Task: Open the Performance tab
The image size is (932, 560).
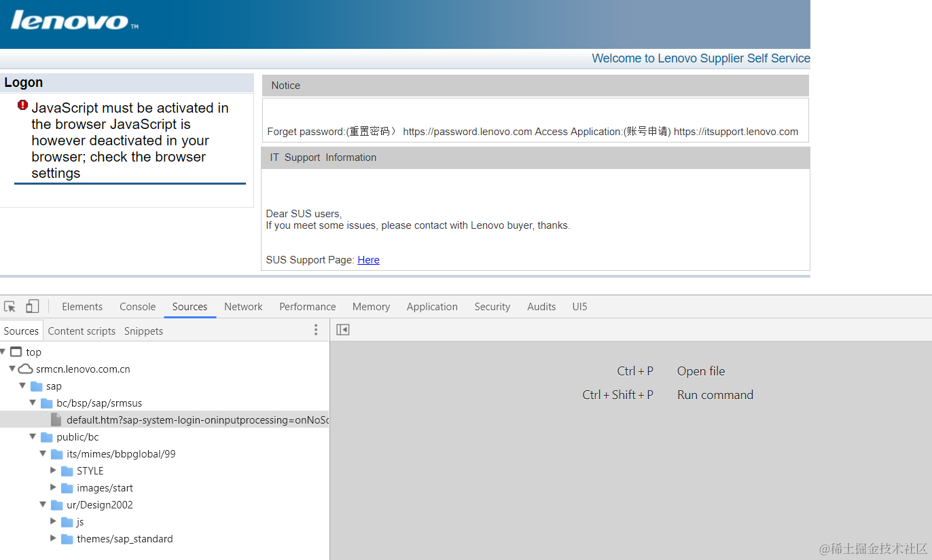Action: [x=308, y=307]
